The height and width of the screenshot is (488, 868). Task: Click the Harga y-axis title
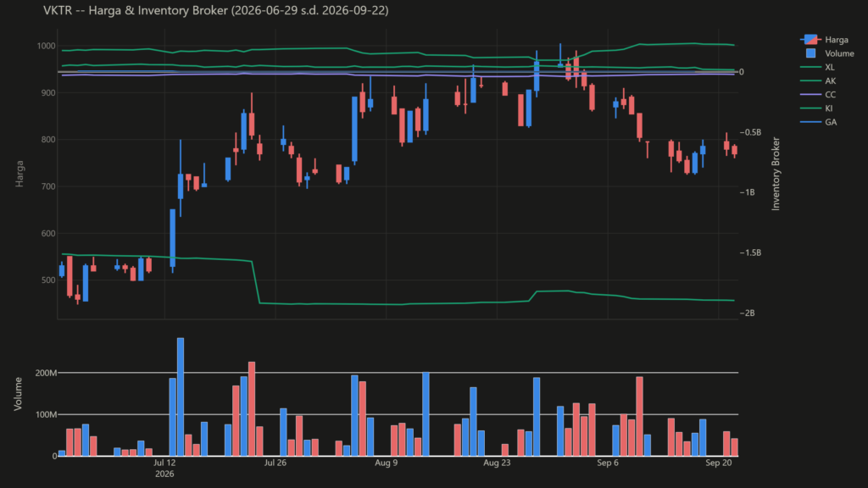tap(19, 173)
